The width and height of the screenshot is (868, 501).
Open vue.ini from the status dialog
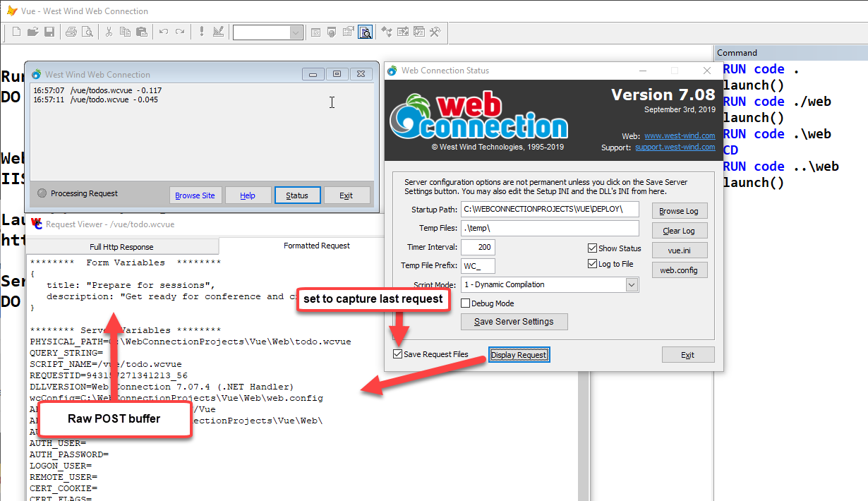pyautogui.click(x=679, y=250)
